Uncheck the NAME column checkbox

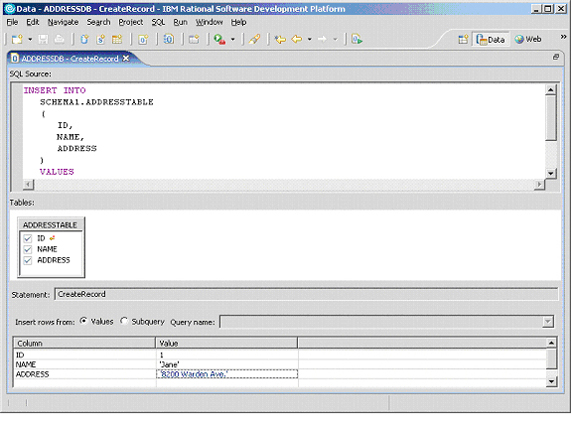pos(28,249)
